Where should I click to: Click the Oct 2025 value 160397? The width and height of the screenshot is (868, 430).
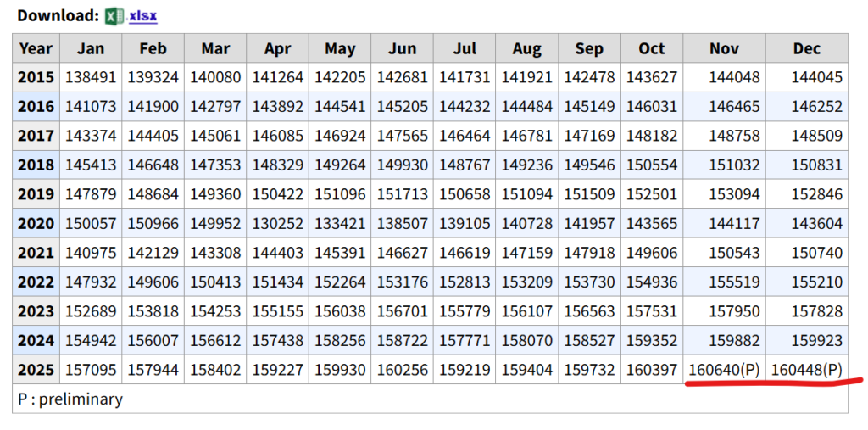tap(652, 370)
